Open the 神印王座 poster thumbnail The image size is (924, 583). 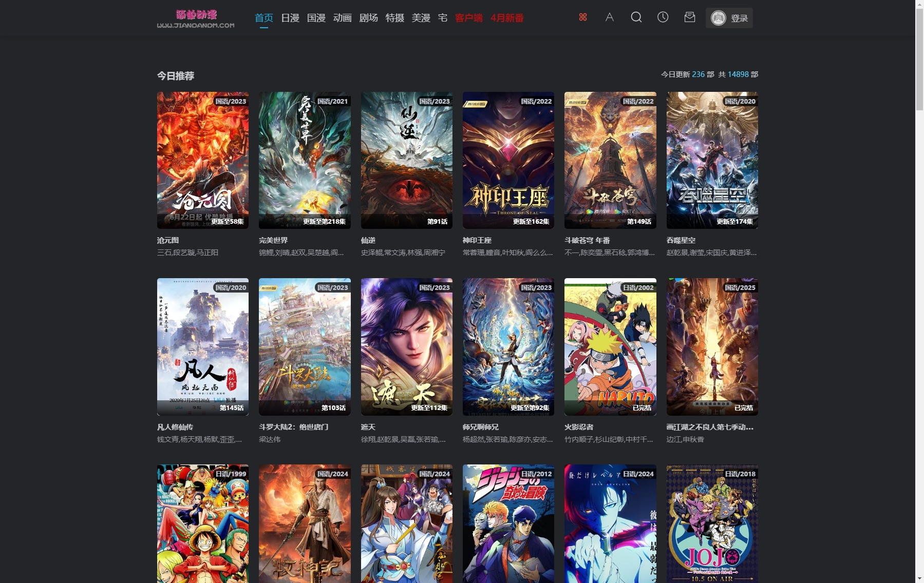coord(508,160)
